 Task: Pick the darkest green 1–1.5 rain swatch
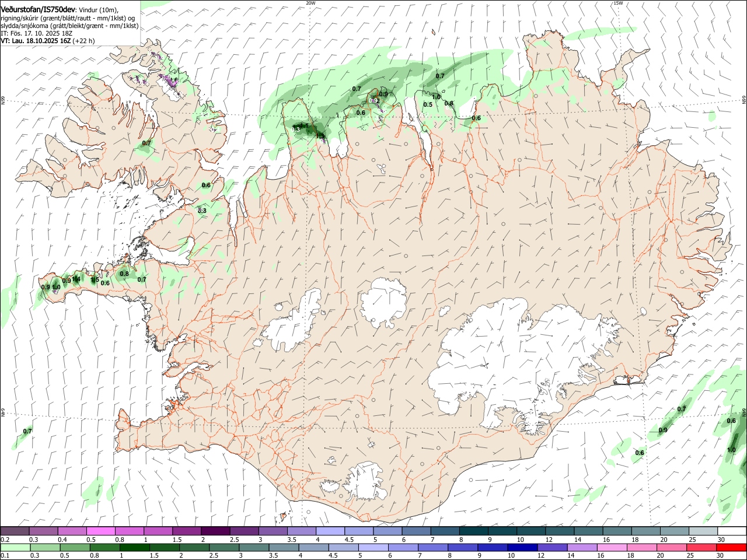click(x=134, y=547)
